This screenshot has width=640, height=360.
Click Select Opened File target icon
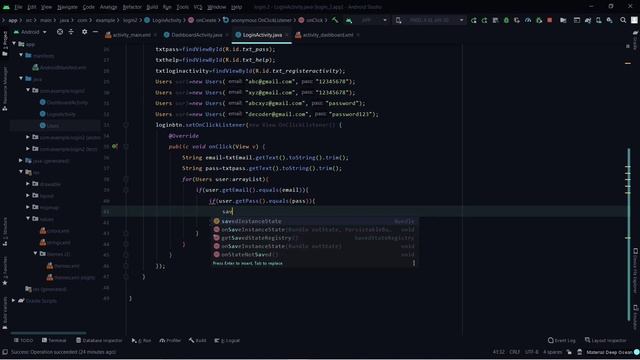tap(60, 32)
